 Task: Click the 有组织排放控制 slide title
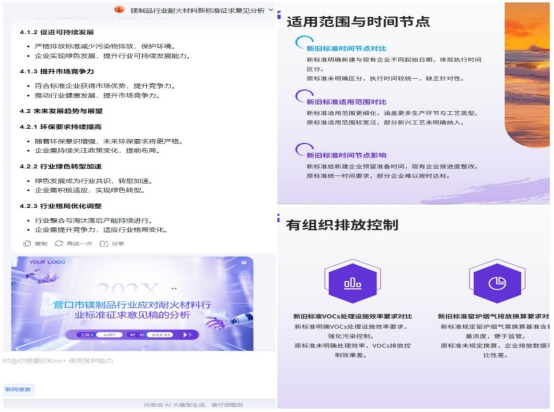pyautogui.click(x=342, y=225)
